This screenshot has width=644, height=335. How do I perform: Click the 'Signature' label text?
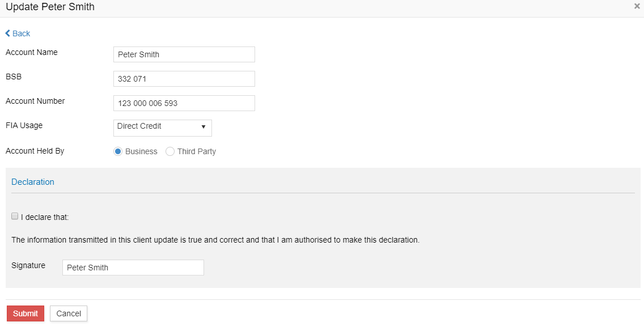pyautogui.click(x=28, y=265)
